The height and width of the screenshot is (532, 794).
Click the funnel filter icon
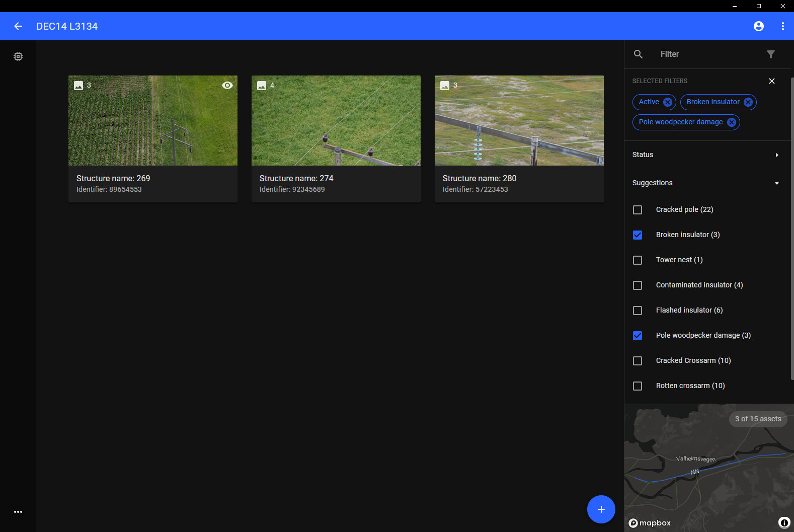771,54
